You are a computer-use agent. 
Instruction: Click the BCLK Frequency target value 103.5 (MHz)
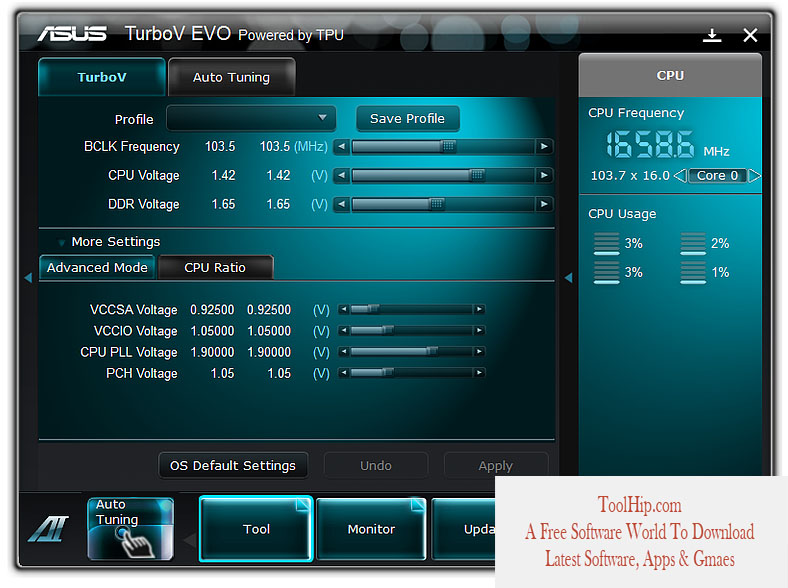[293, 146]
